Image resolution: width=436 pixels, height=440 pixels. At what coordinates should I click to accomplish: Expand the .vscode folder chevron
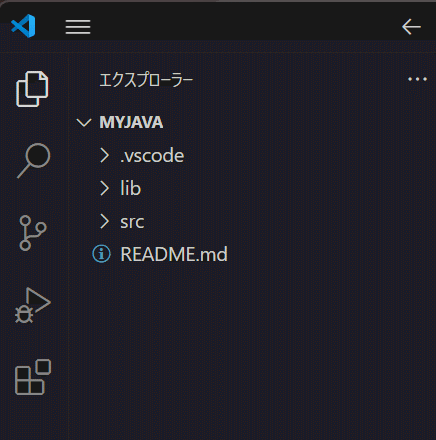point(104,156)
